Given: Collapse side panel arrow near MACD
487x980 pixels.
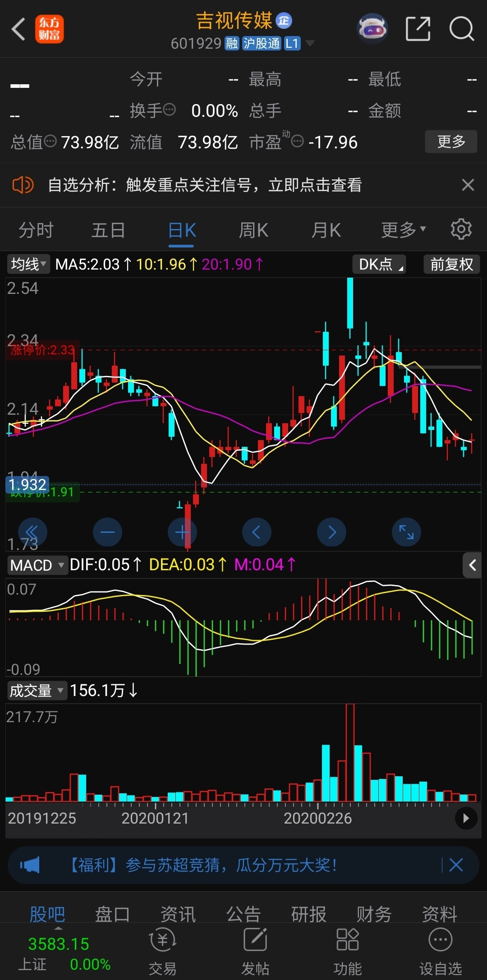Looking at the screenshot, I should click(472, 565).
